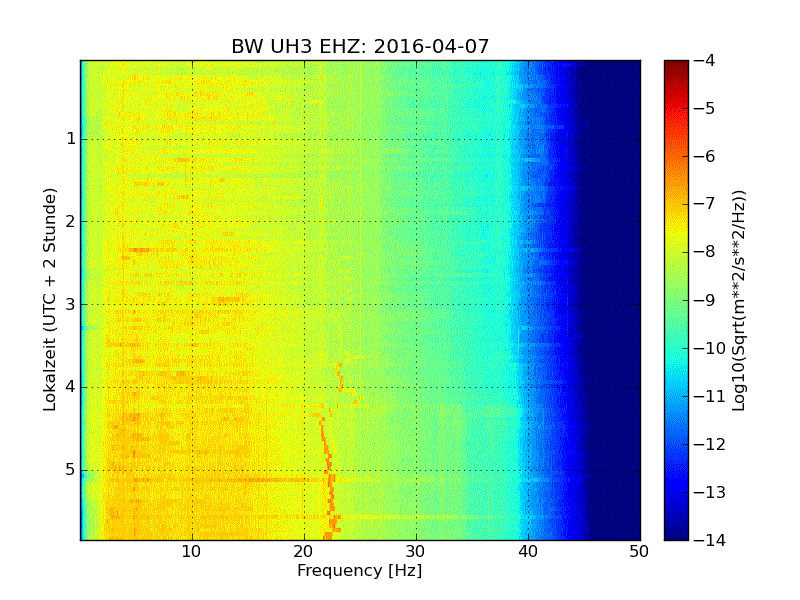Click colorbar tick label '−5'
800x600 pixels.
pyautogui.click(x=705, y=108)
